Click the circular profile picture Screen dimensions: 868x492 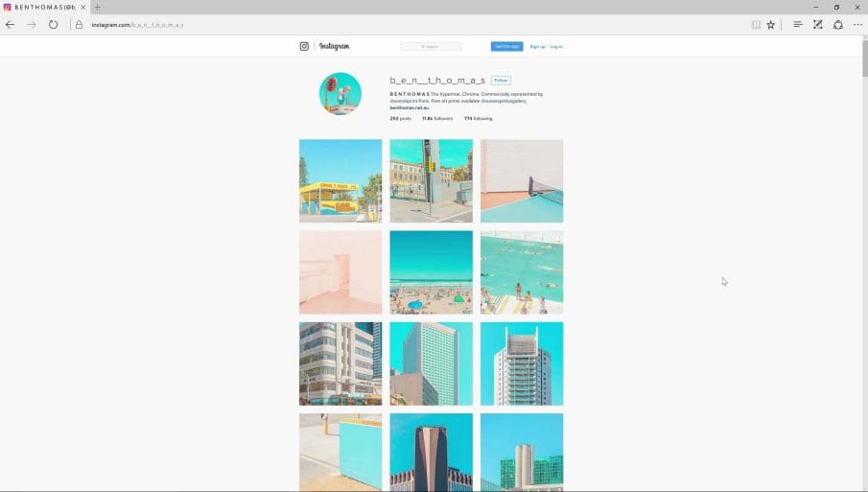[340, 94]
